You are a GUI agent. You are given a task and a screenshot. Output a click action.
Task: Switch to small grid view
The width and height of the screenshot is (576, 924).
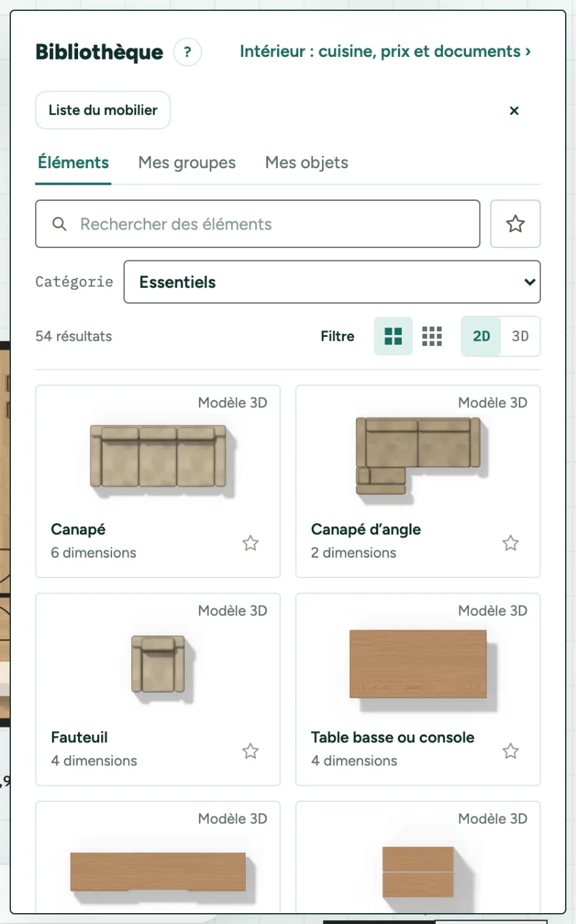coord(432,336)
